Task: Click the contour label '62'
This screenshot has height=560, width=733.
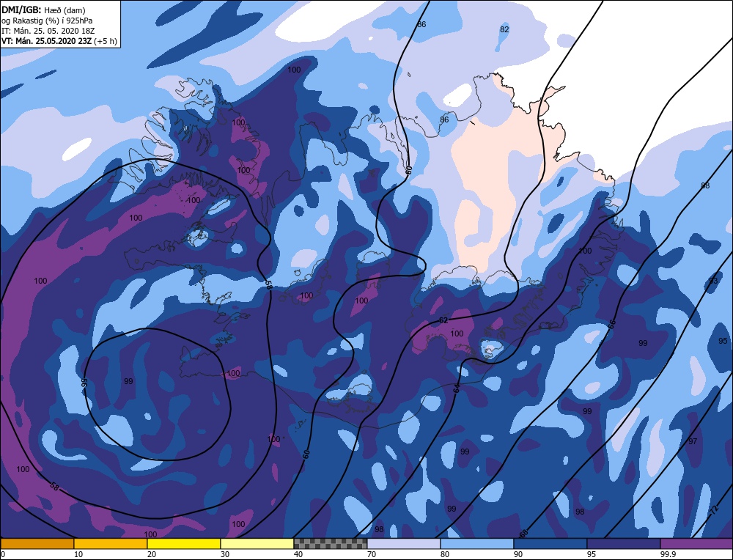Action: 443,320
